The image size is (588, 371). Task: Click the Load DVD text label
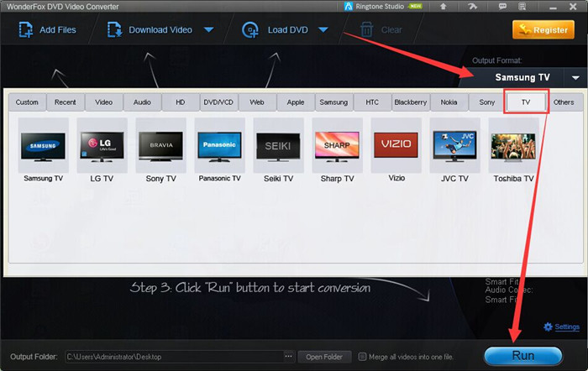(288, 29)
